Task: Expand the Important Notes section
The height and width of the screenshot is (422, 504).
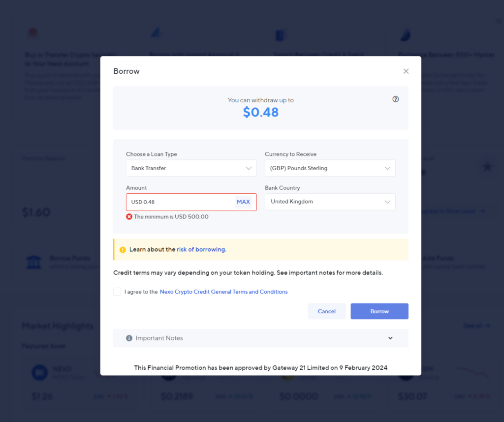Action: pyautogui.click(x=390, y=338)
